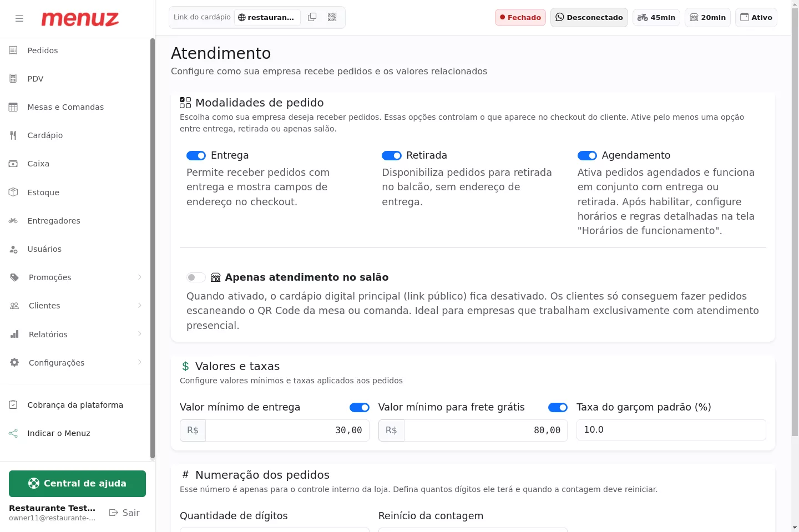Viewport: 799px width, 532px height.
Task: Click the frete grátis value field
Action: (486, 430)
